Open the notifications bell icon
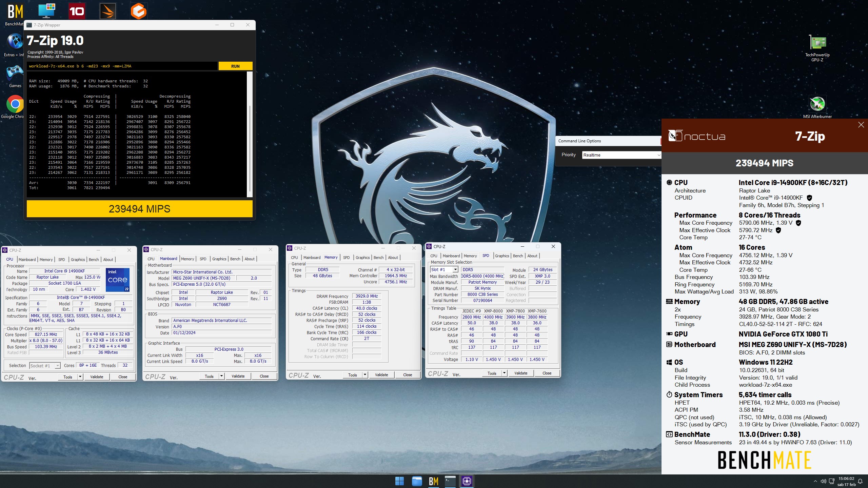868x488 pixels. click(860, 481)
